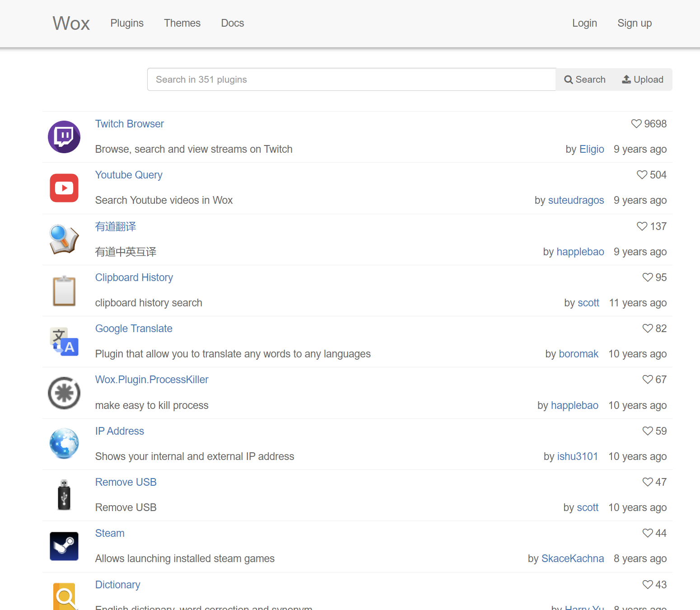The height and width of the screenshot is (610, 700).
Task: Open the Twitch Browser plugin icon
Action: point(64,137)
